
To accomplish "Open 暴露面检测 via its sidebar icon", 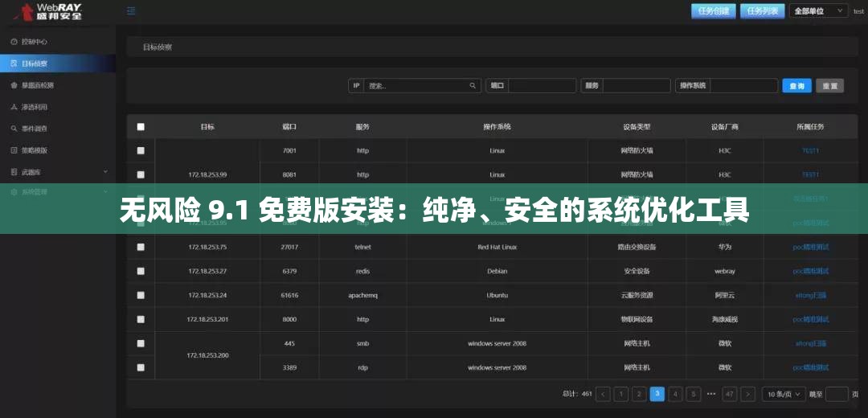I will click(x=14, y=85).
